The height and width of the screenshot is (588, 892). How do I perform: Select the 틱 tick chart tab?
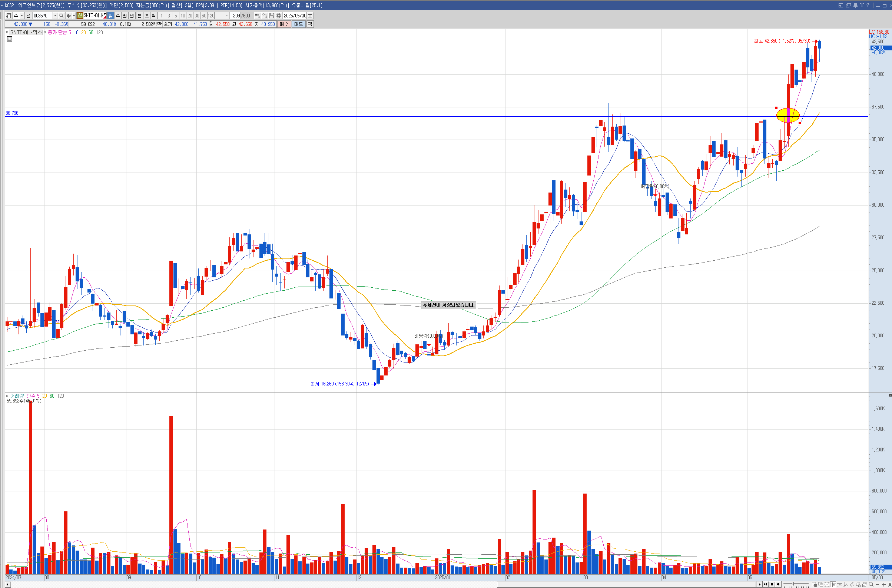pos(154,16)
